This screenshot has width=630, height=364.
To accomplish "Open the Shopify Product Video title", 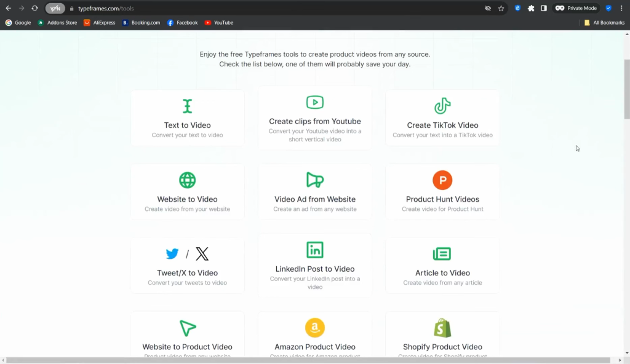I will [442, 347].
